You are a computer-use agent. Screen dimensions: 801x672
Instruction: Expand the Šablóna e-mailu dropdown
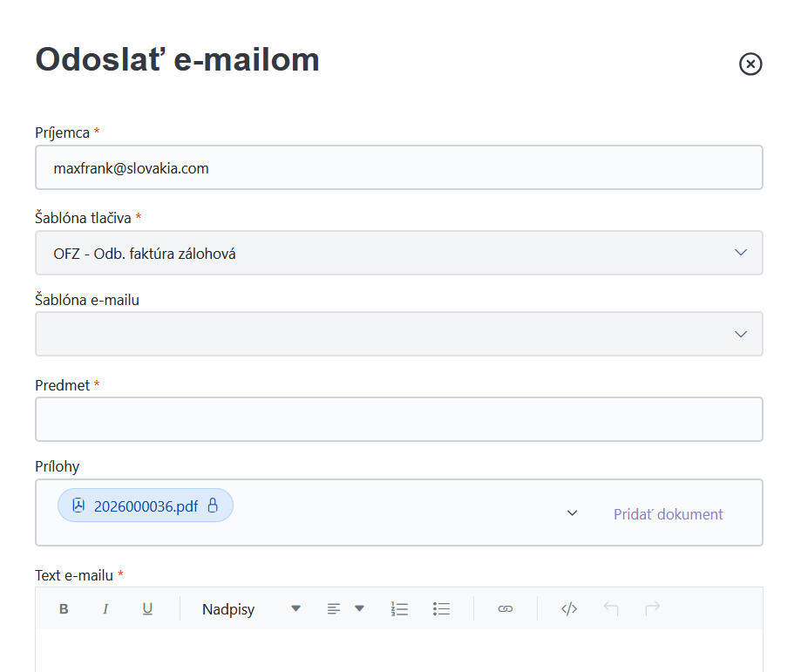[x=399, y=334]
